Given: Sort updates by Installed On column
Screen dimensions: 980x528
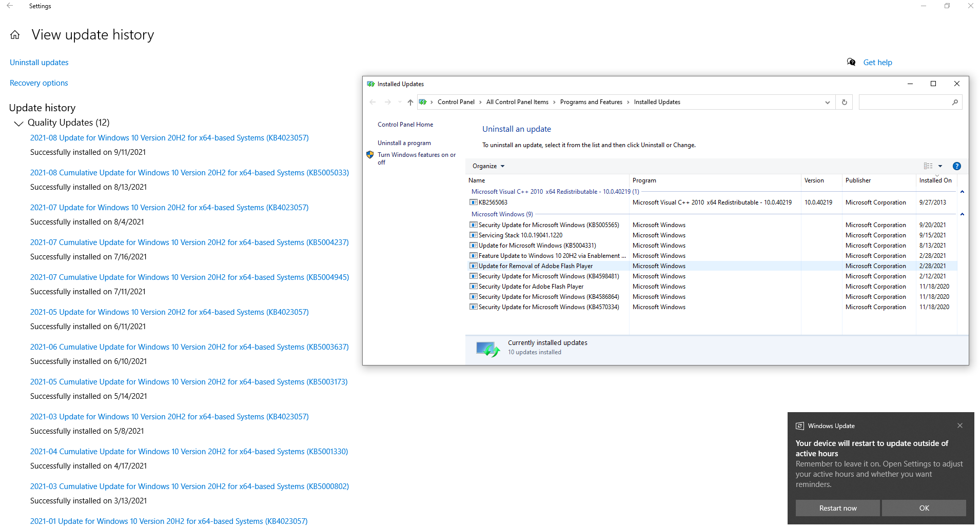Looking at the screenshot, I should click(x=935, y=180).
